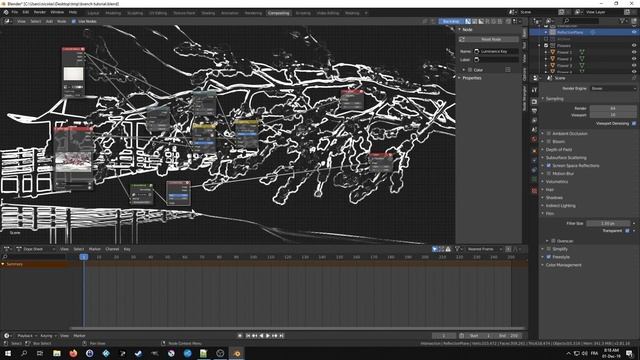Click the scene browse icon in the top bar
This screenshot has width=640, height=360.
coord(512,12)
